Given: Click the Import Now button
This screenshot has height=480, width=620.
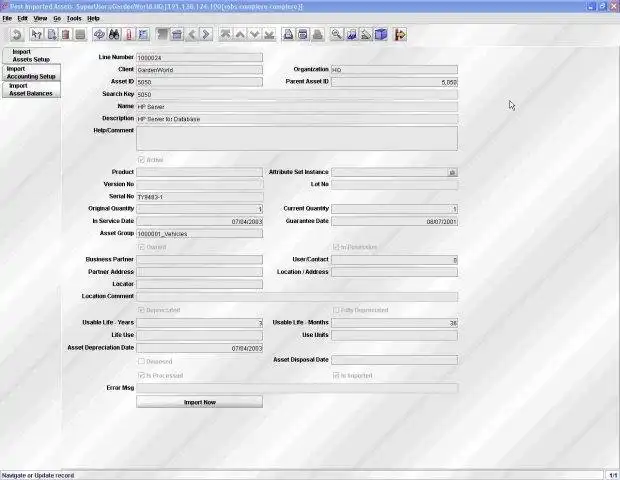Looking at the screenshot, I should click(199, 402).
